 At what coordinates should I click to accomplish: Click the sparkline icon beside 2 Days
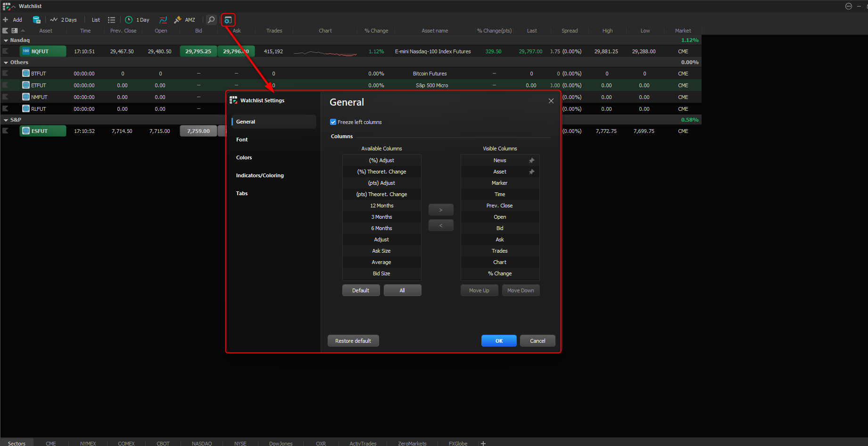(54, 20)
